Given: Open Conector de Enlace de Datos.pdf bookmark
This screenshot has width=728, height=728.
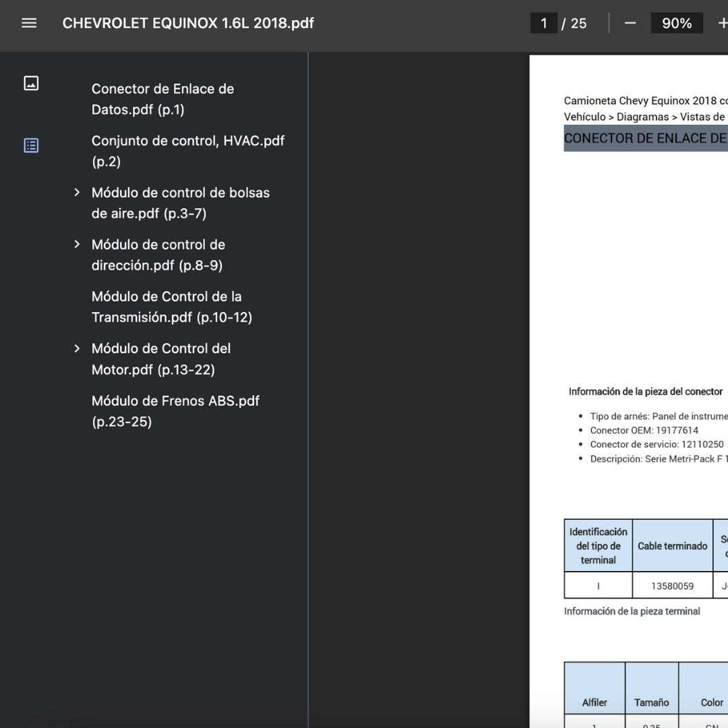Looking at the screenshot, I should [x=162, y=99].
